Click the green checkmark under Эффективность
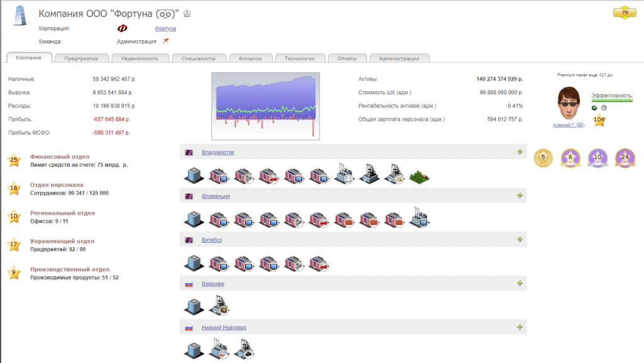The height and width of the screenshot is (363, 644). pos(594,108)
